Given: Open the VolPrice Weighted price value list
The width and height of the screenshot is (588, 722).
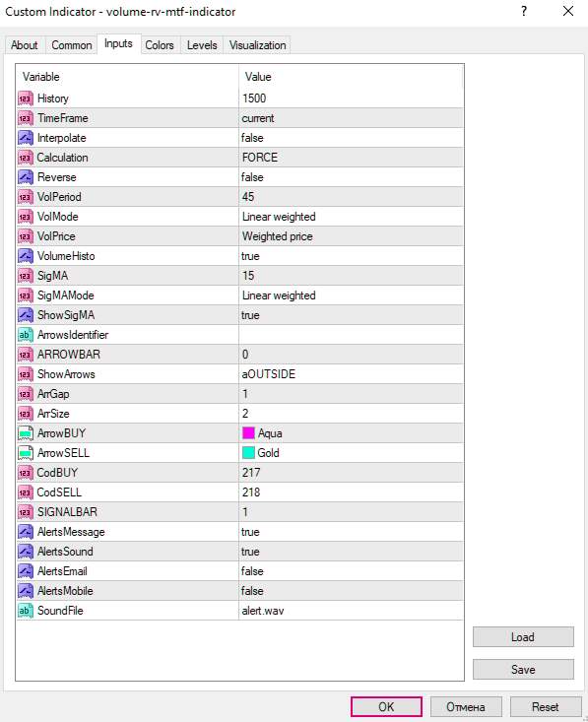Looking at the screenshot, I should 351,236.
